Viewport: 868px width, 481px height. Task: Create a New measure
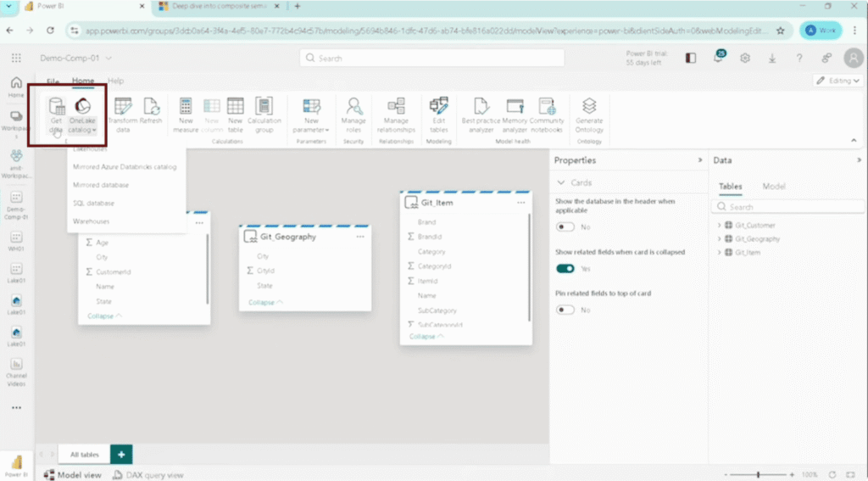[x=186, y=115]
